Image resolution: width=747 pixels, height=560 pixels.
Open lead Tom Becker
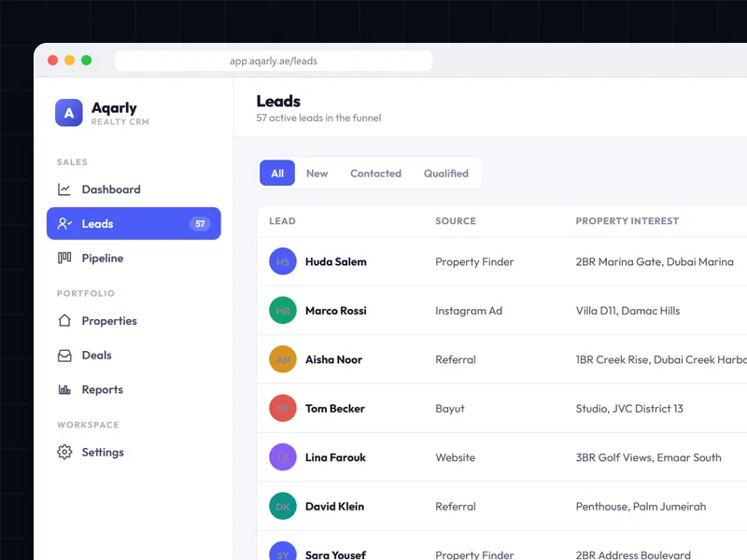click(x=335, y=409)
